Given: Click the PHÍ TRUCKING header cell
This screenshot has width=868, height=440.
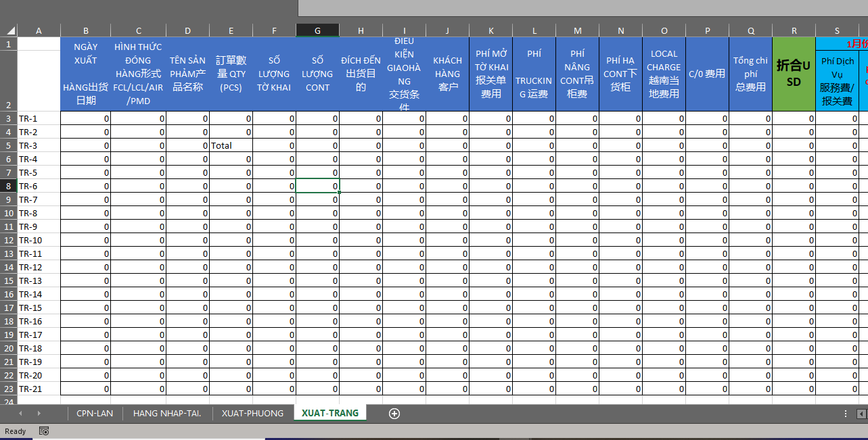Looking at the screenshot, I should tap(534, 74).
